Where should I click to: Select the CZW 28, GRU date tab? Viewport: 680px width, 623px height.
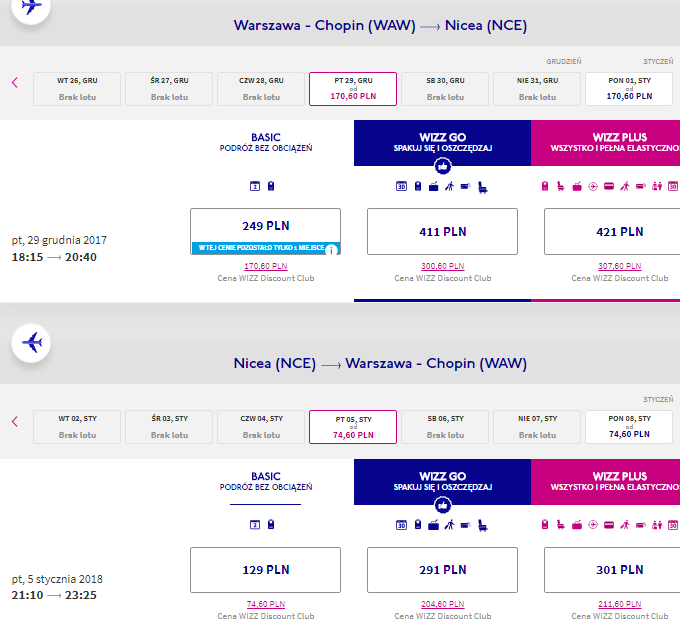pyautogui.click(x=261, y=89)
